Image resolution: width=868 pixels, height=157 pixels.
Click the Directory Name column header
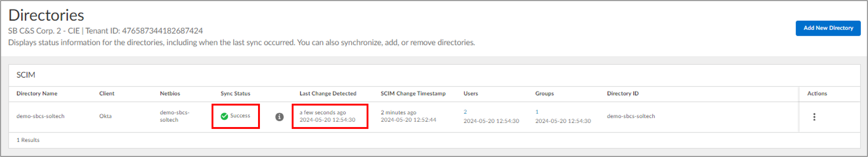click(x=37, y=93)
